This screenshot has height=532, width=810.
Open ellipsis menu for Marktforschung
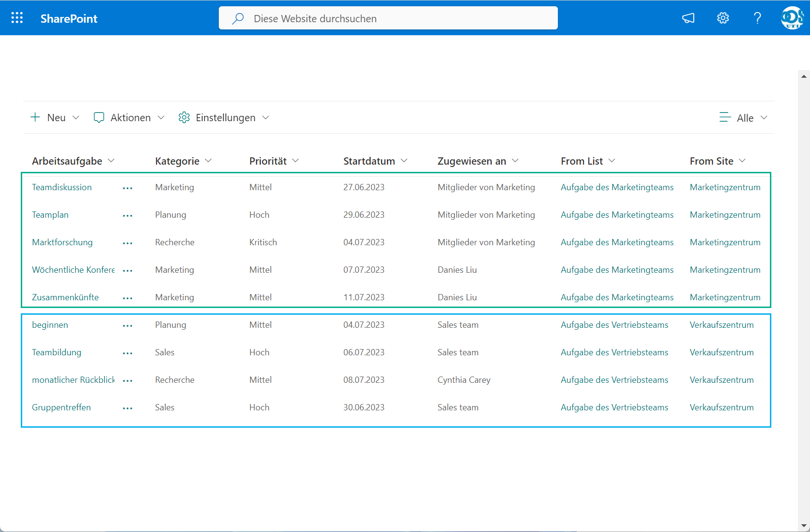128,243
